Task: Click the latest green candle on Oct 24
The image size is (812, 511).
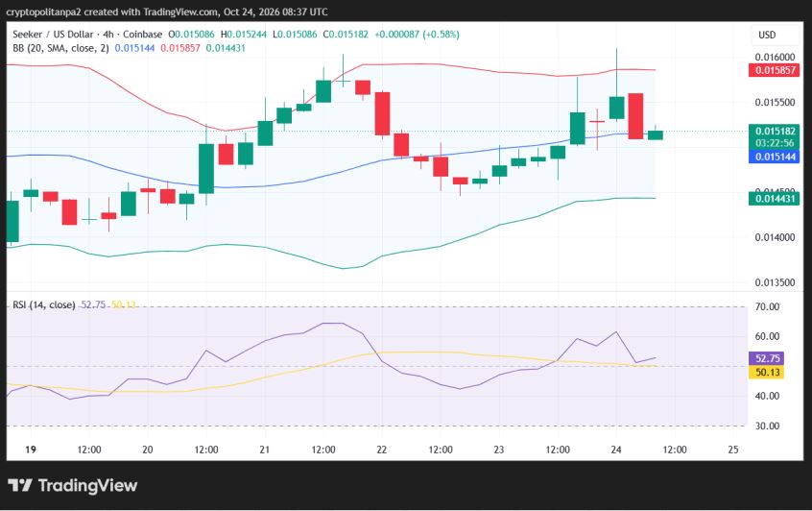Action: click(656, 134)
